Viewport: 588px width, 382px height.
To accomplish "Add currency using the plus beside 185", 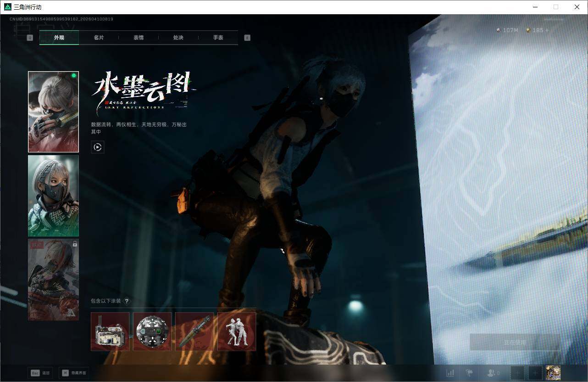I will pyautogui.click(x=547, y=30).
